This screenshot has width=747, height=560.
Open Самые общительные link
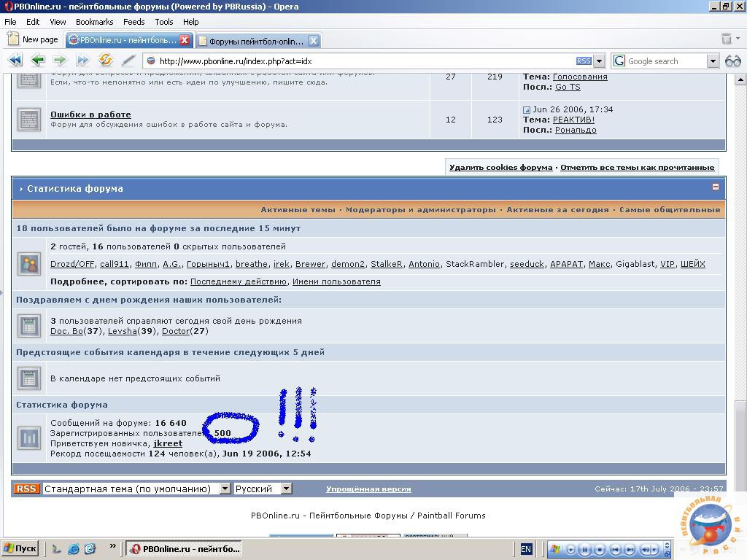[670, 209]
